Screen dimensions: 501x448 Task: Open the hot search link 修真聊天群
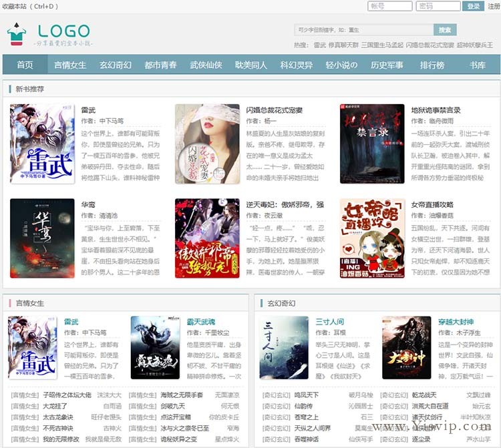click(343, 45)
